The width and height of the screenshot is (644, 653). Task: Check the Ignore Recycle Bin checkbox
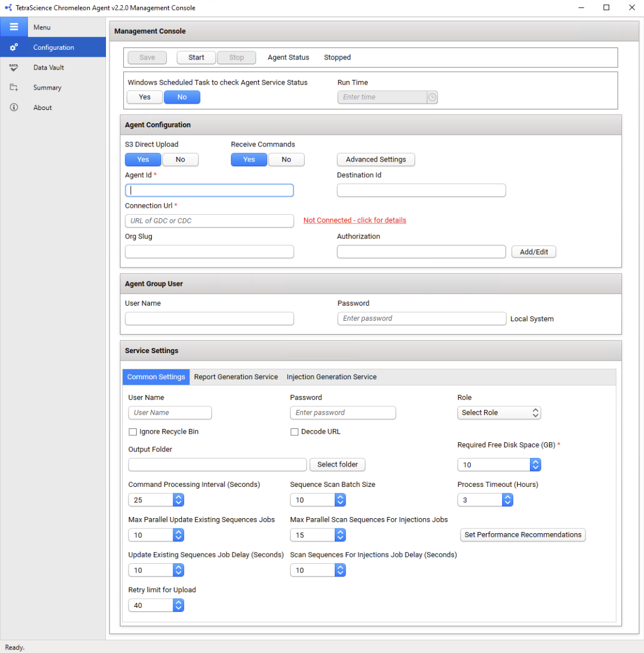pos(133,432)
